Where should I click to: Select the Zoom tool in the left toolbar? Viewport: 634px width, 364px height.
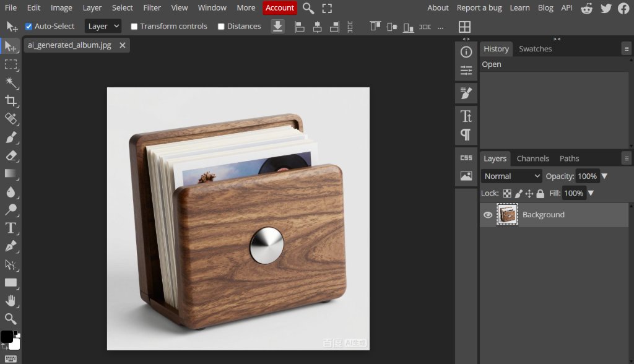pyautogui.click(x=11, y=319)
